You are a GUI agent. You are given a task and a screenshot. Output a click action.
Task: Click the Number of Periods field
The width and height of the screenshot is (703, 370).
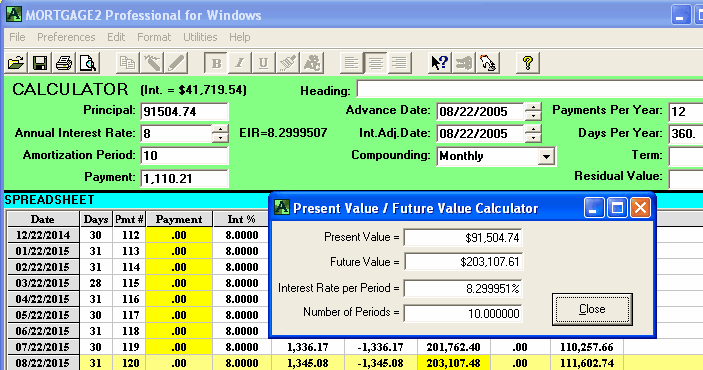463,313
